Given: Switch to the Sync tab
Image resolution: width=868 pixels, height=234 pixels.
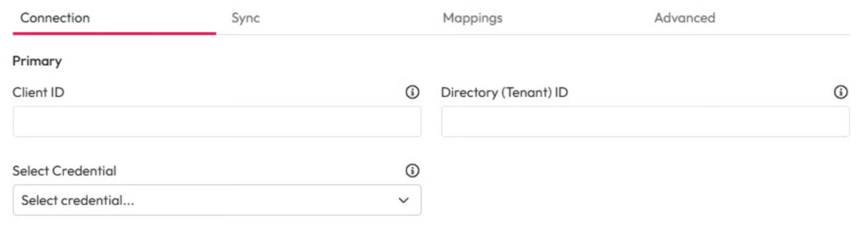Looking at the screenshot, I should pyautogui.click(x=246, y=18).
